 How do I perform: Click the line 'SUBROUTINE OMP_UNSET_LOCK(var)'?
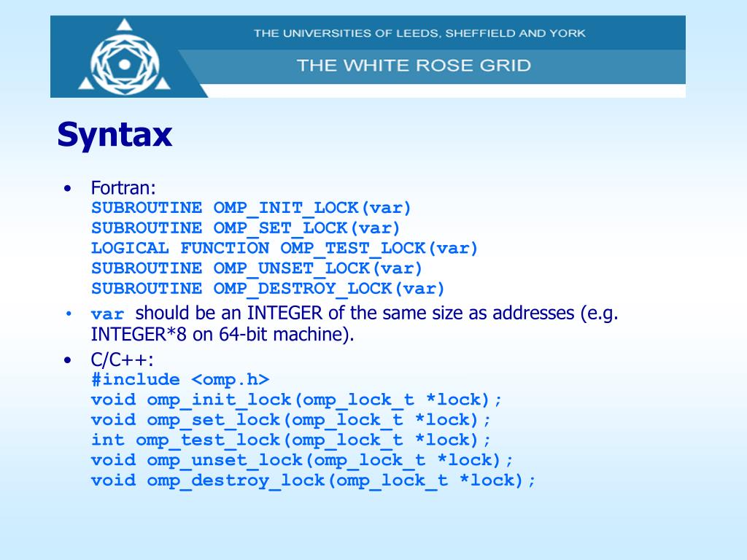[x=257, y=268]
